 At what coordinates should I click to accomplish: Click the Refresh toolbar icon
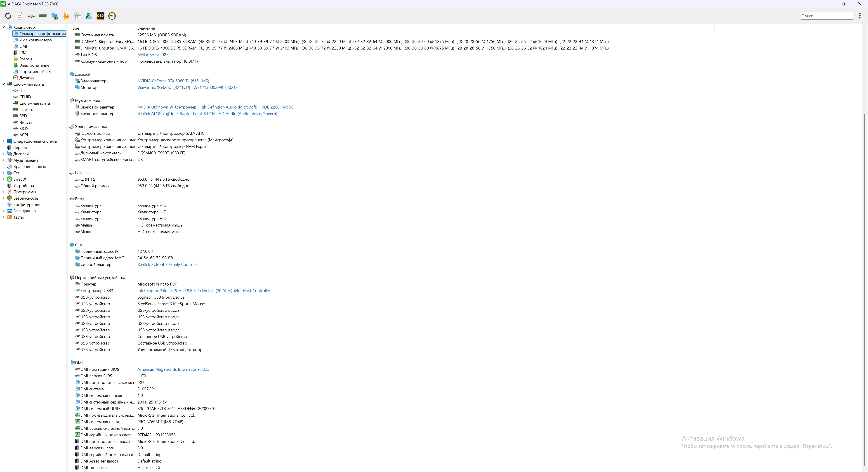(8, 16)
